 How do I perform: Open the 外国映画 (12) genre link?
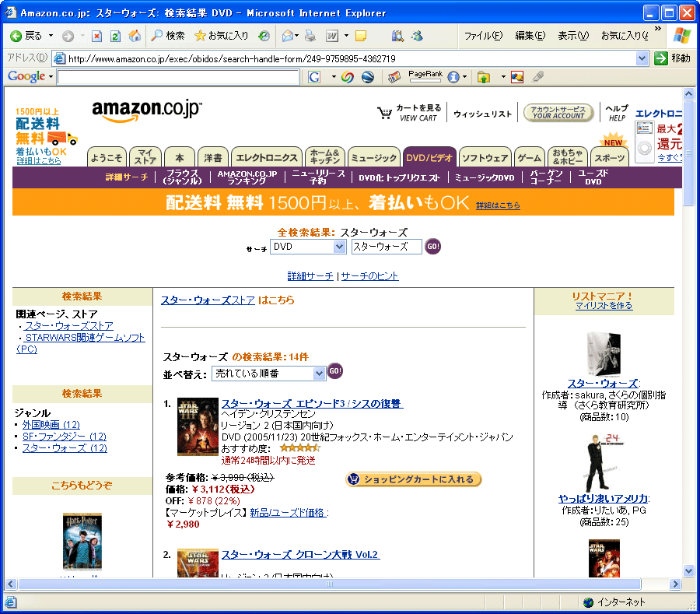[51, 425]
